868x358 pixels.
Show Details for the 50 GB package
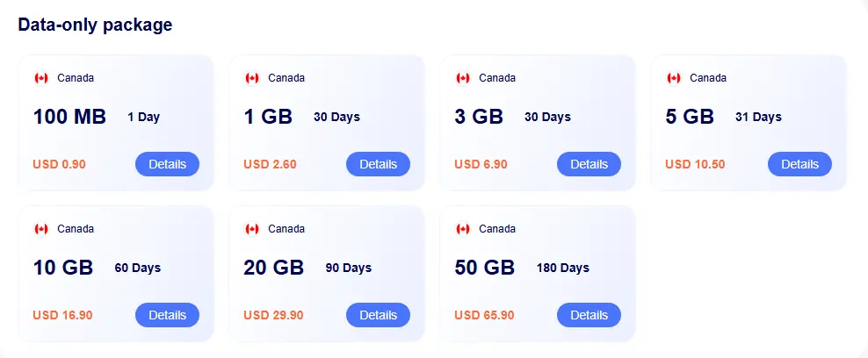pos(589,315)
